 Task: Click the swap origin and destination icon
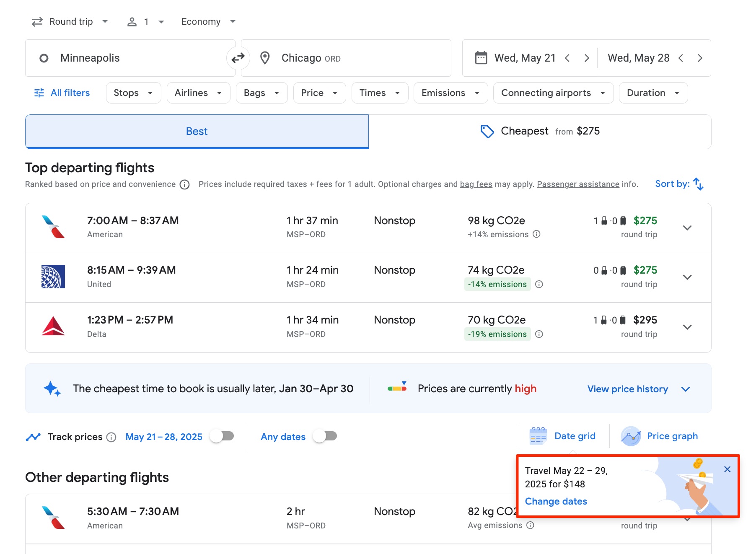click(238, 58)
